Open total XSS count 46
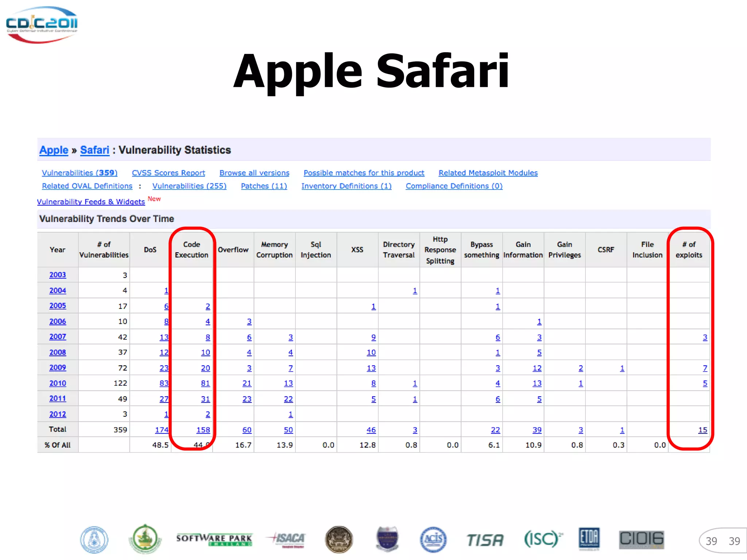The width and height of the screenshot is (747, 560). (371, 430)
